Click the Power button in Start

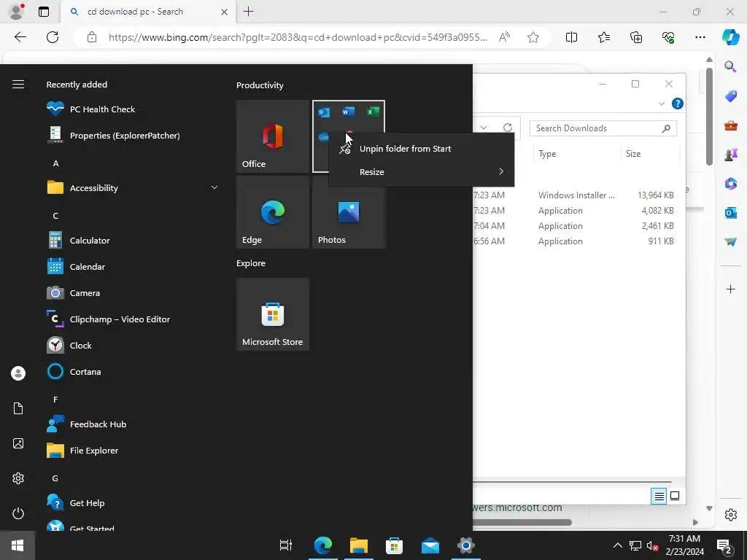pyautogui.click(x=18, y=513)
